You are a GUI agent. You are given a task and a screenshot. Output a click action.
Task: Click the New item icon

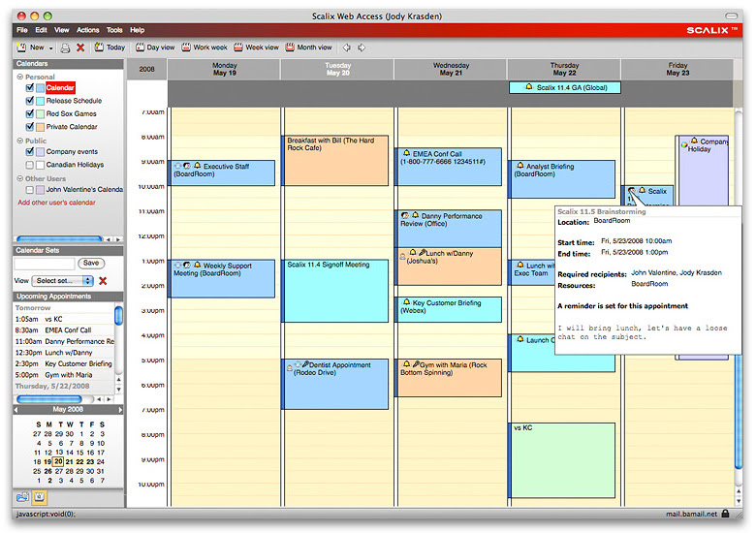[21, 47]
